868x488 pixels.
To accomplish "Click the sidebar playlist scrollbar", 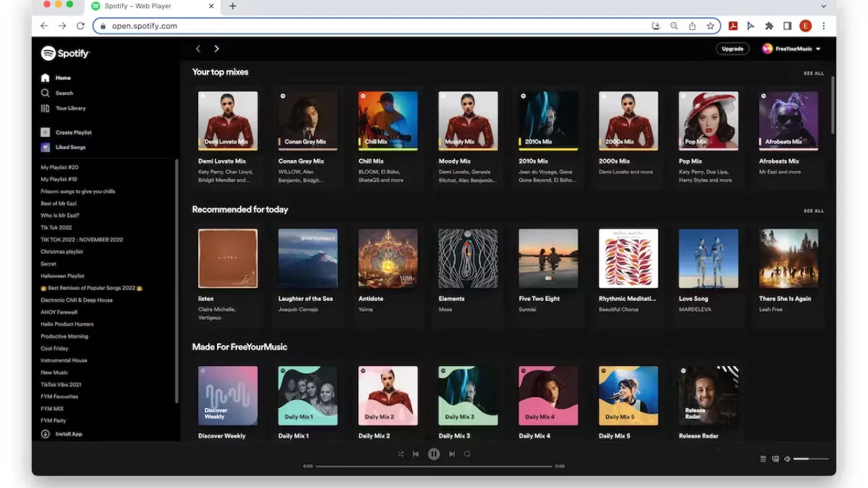I will tap(177, 281).
